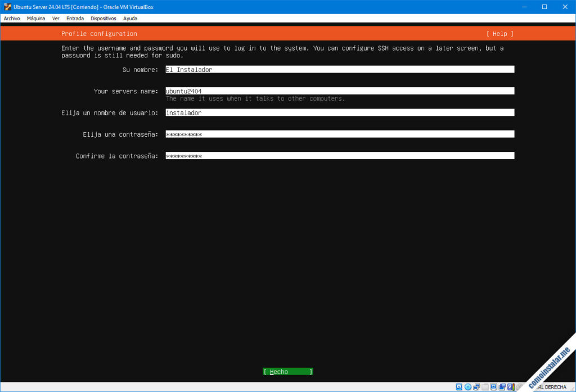Click the hard disk activity status icon
The height and width of the screenshot is (392, 576).
click(x=459, y=387)
